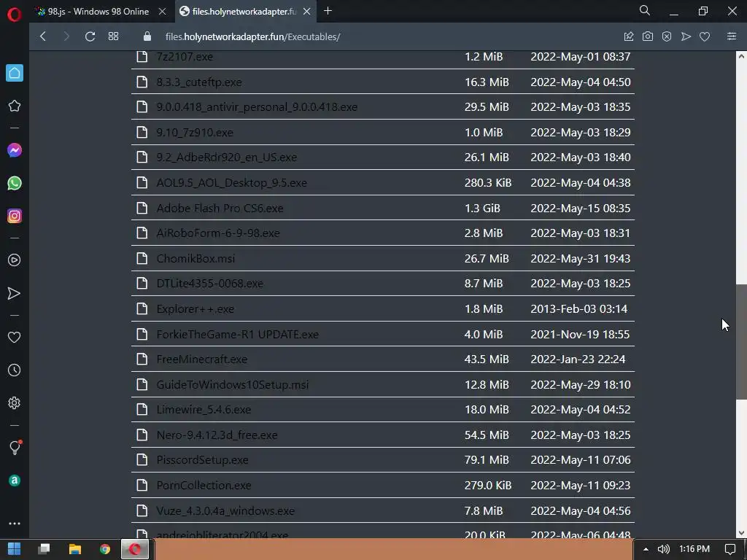Click the heart icon in the address bar
The image size is (747, 560).
pyautogui.click(x=705, y=36)
